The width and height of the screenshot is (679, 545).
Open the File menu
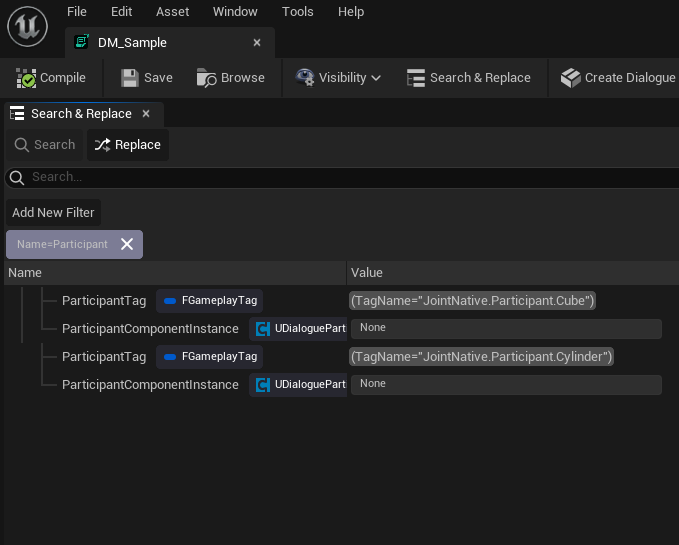77,12
